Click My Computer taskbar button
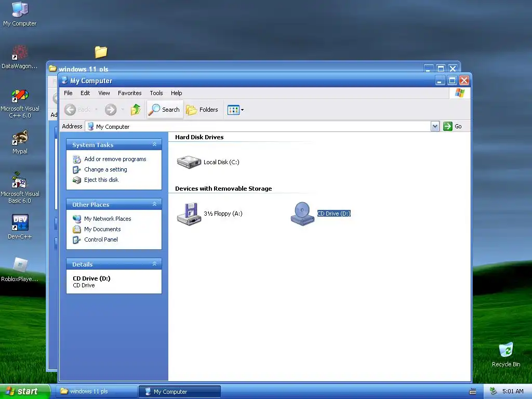The image size is (532, 399). (180, 392)
